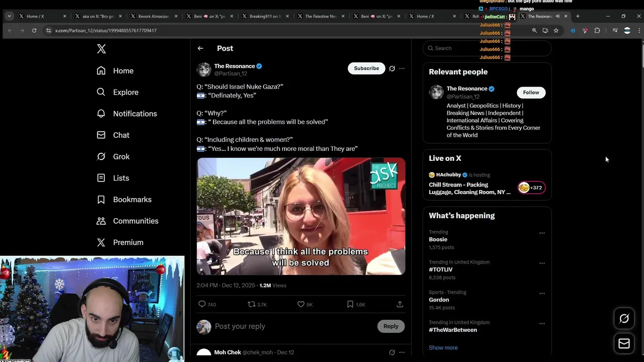This screenshot has height=362, width=644.
Task: Open more options for Gordon trend
Action: 542,293
